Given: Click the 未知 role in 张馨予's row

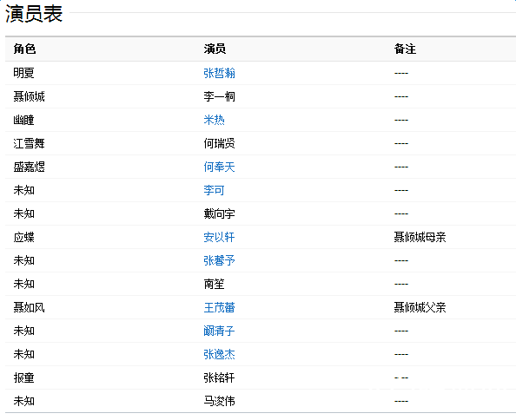Looking at the screenshot, I should pyautogui.click(x=23, y=260).
